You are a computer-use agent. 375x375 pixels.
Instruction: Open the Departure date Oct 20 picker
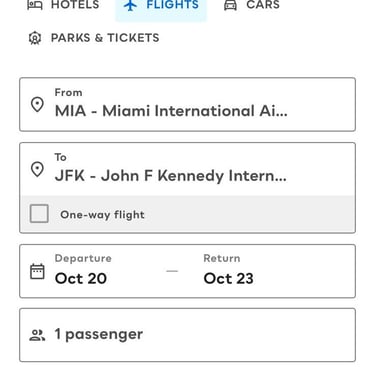pos(81,271)
